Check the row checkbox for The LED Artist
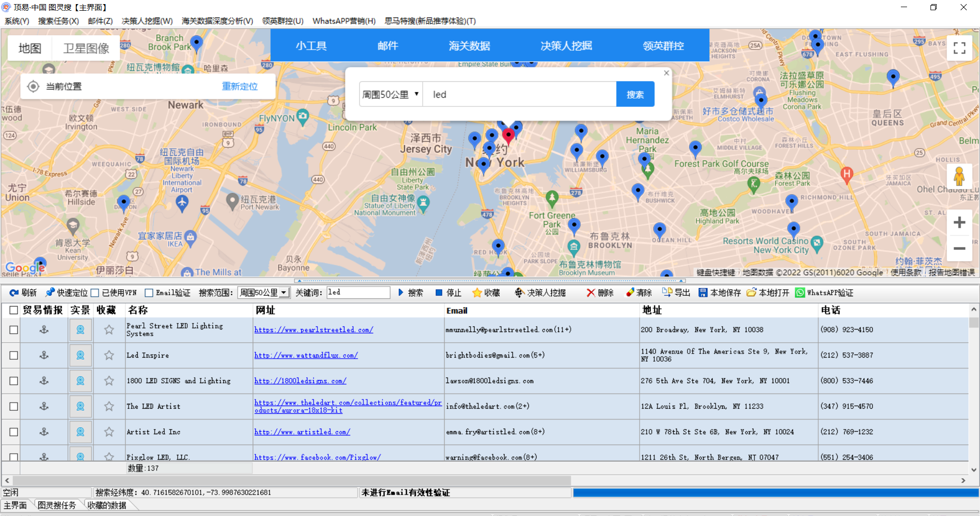Image resolution: width=980 pixels, height=516 pixels. 14,407
